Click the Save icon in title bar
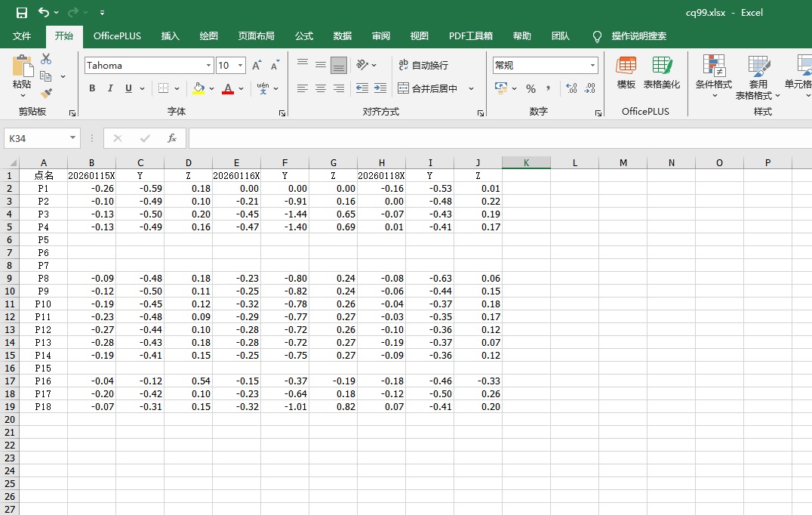 (x=22, y=13)
